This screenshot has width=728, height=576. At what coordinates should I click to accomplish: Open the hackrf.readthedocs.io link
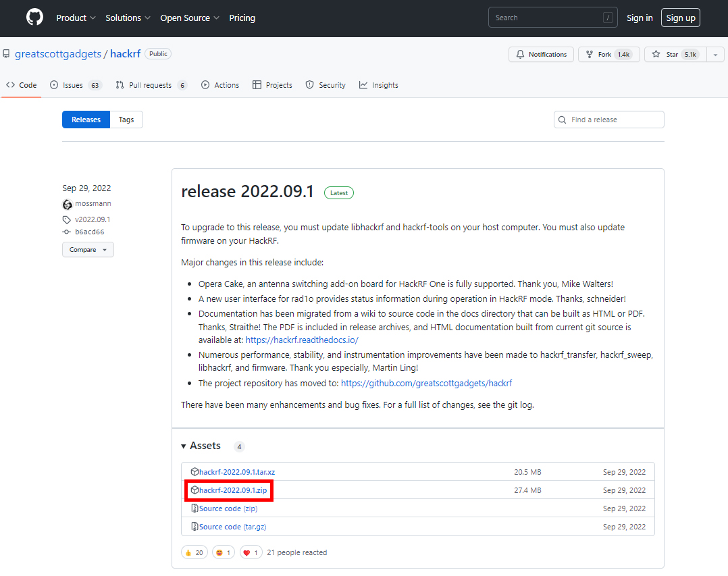point(302,340)
